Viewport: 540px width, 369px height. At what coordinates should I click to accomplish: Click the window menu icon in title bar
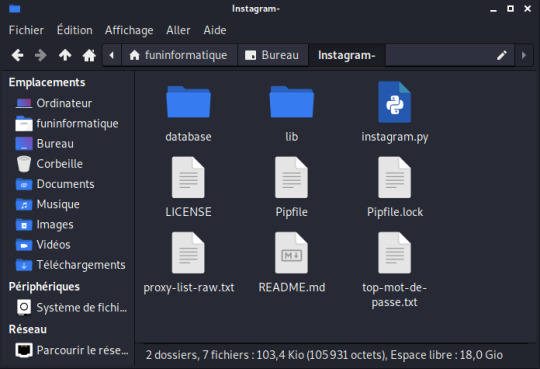coord(14,8)
